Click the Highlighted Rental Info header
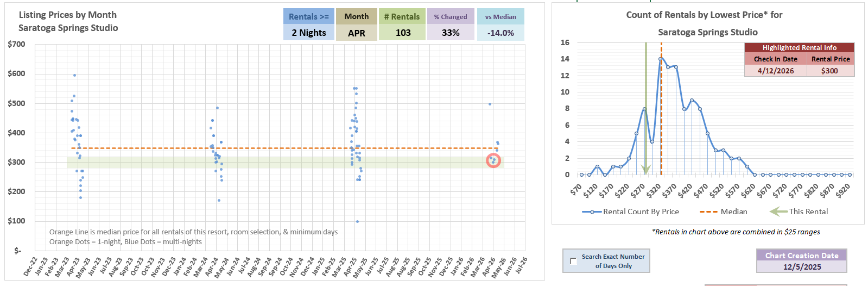 (799, 48)
